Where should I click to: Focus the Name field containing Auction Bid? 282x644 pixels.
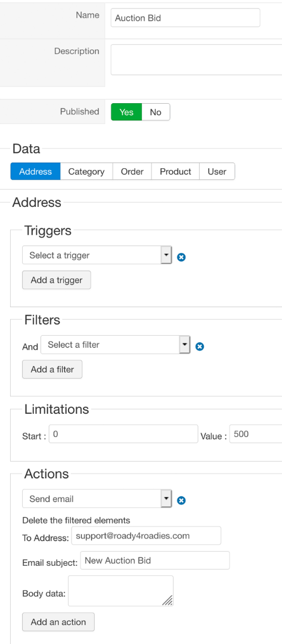click(x=185, y=18)
